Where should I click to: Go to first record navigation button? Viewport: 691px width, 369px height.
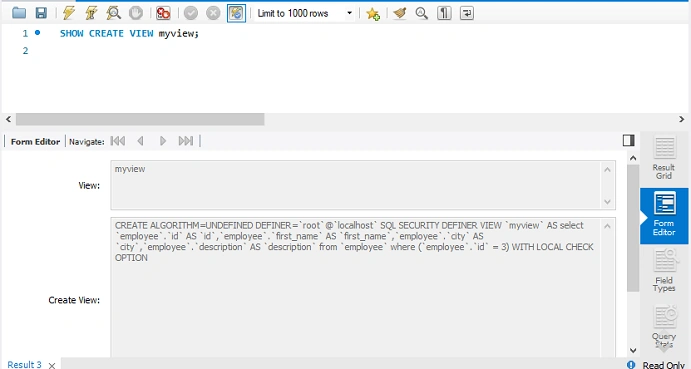pyautogui.click(x=118, y=141)
